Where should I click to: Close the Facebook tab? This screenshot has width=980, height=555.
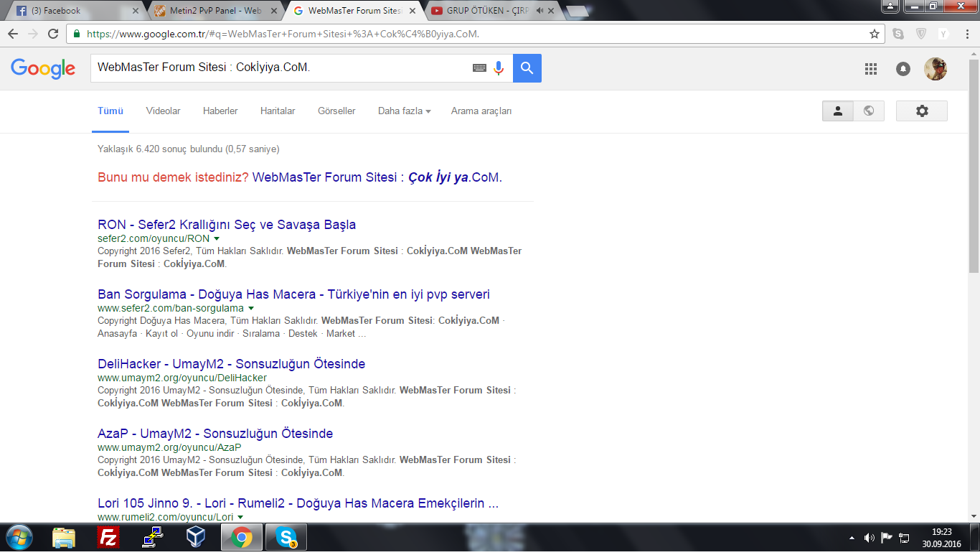coord(136,11)
